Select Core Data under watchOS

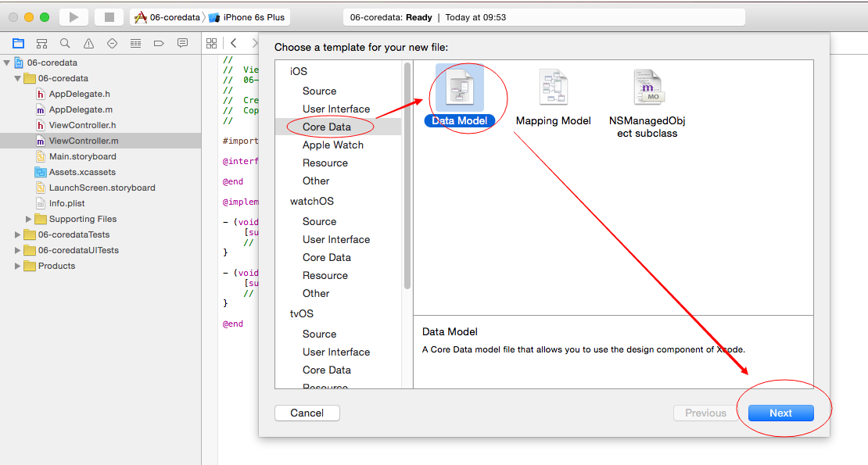(327, 257)
